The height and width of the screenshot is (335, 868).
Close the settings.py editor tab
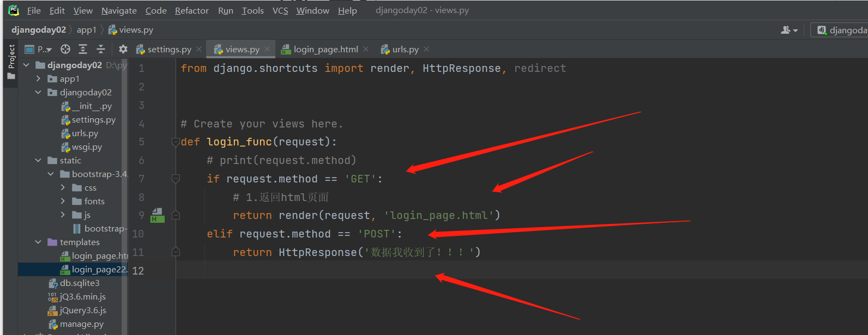click(199, 49)
